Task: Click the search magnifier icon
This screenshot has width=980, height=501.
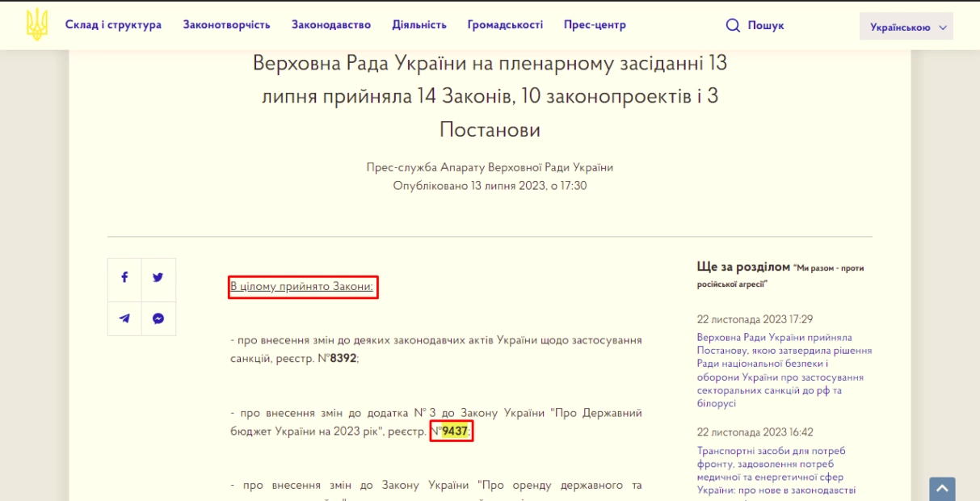Action: [x=733, y=25]
